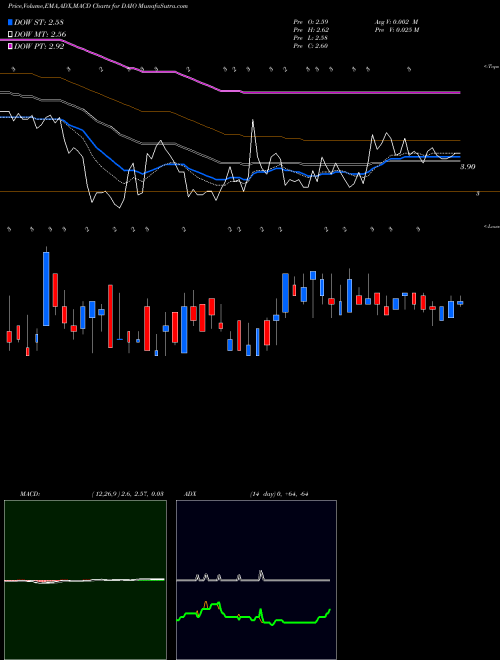Viewport: 500px width, 660px height.
Task: Click the highest white price line spike
Action: tap(253, 121)
